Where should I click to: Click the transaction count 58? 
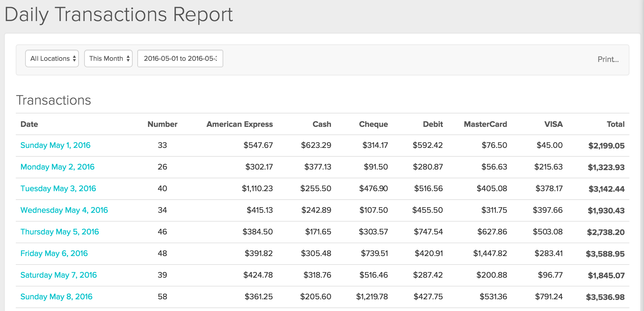[x=162, y=297]
